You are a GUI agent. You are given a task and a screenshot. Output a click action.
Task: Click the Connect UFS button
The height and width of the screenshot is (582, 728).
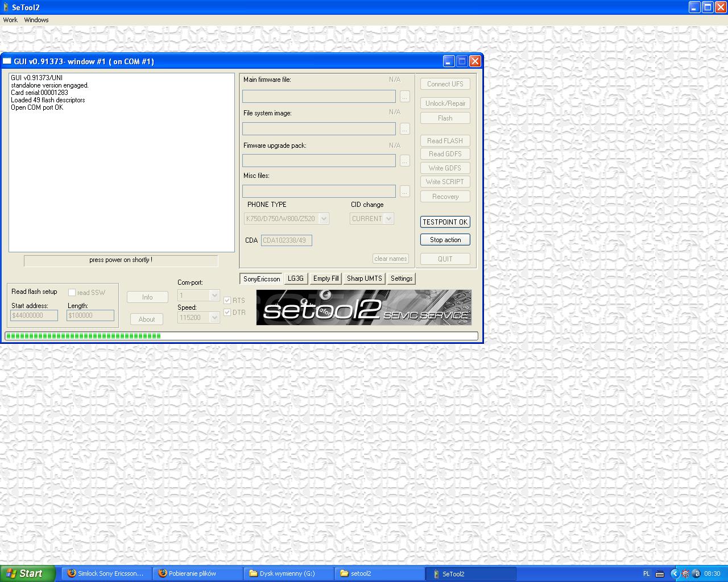[x=445, y=84]
